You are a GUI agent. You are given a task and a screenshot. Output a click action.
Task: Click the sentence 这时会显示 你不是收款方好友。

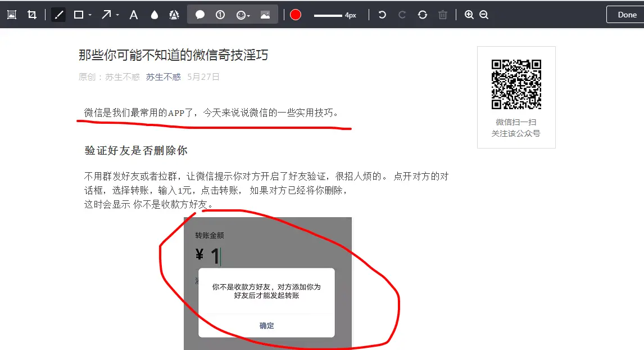[149, 204]
